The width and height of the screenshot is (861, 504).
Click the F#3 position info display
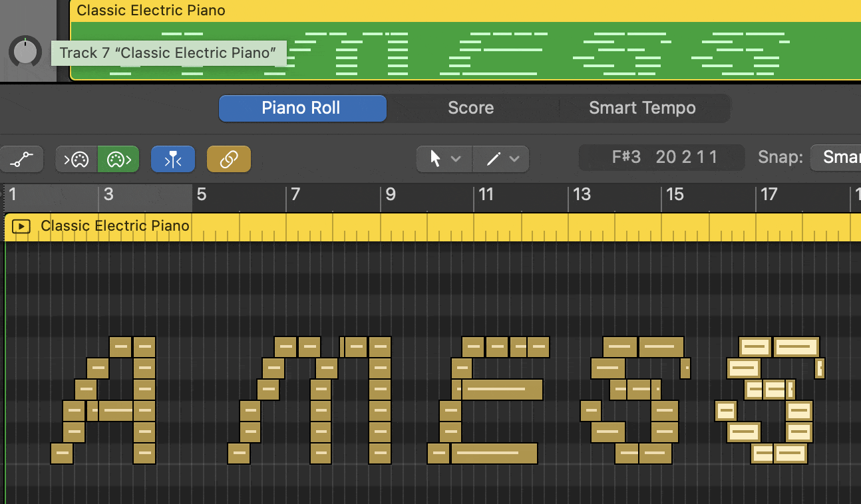click(662, 158)
